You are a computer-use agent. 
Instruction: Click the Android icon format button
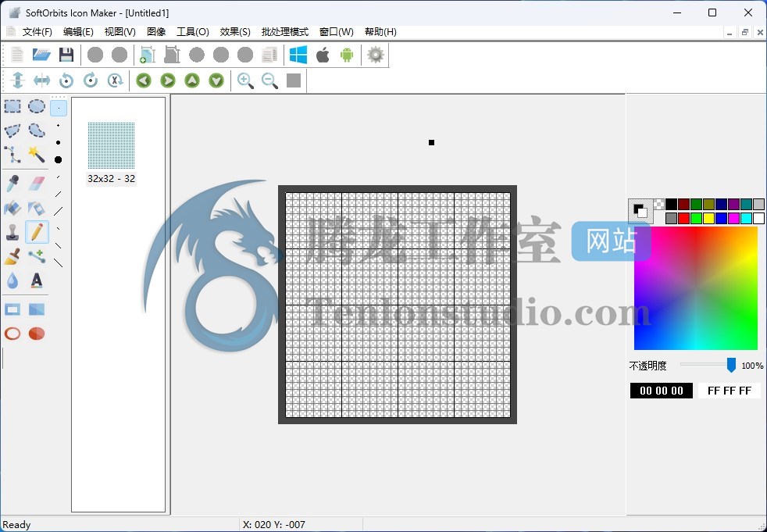[345, 55]
